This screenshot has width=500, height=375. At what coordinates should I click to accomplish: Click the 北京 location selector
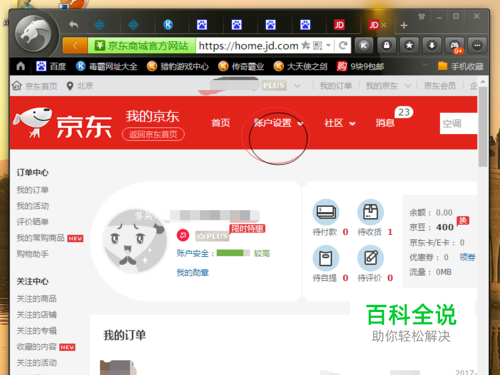pos(80,86)
